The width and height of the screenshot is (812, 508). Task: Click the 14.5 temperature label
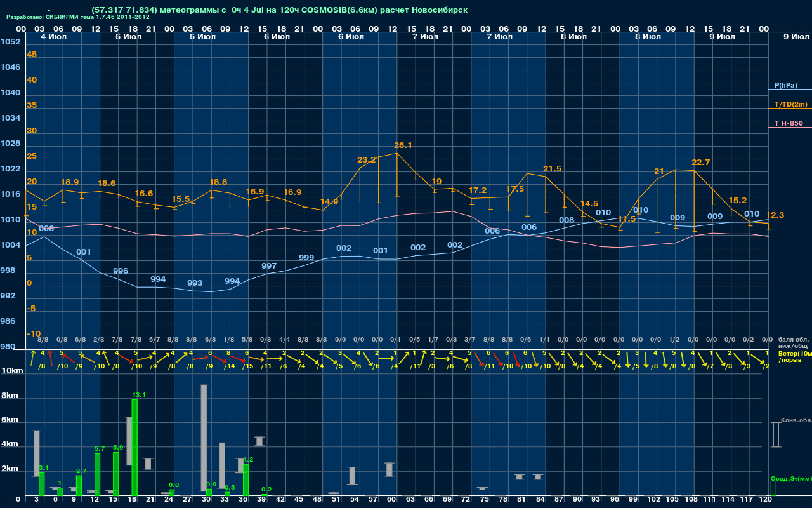tap(589, 204)
